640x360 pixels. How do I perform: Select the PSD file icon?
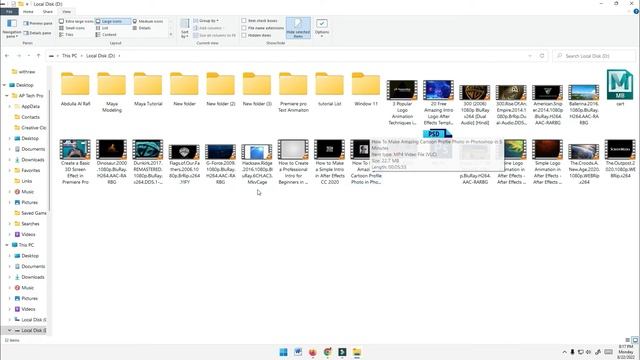coord(437,134)
